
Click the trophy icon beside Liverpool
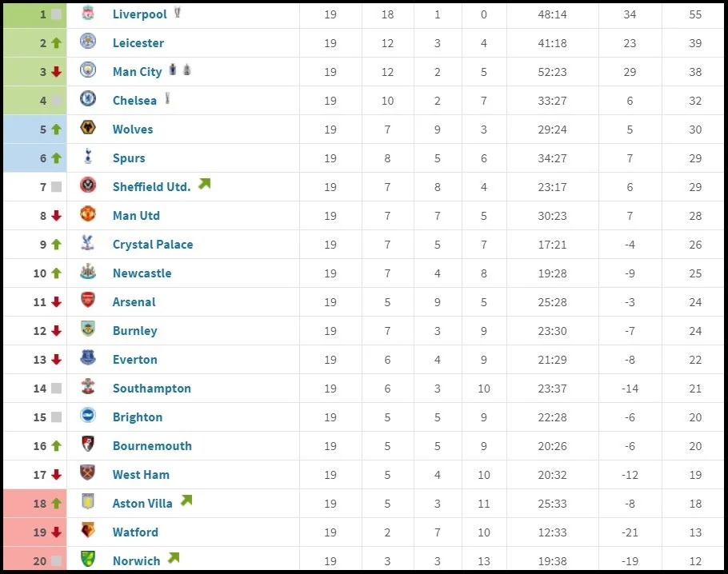click(x=177, y=13)
